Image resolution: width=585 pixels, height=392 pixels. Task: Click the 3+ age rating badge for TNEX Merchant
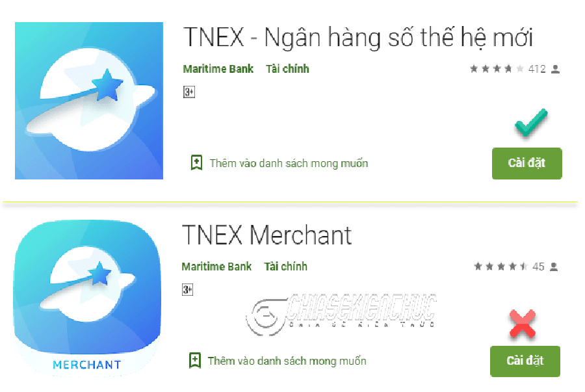188,289
